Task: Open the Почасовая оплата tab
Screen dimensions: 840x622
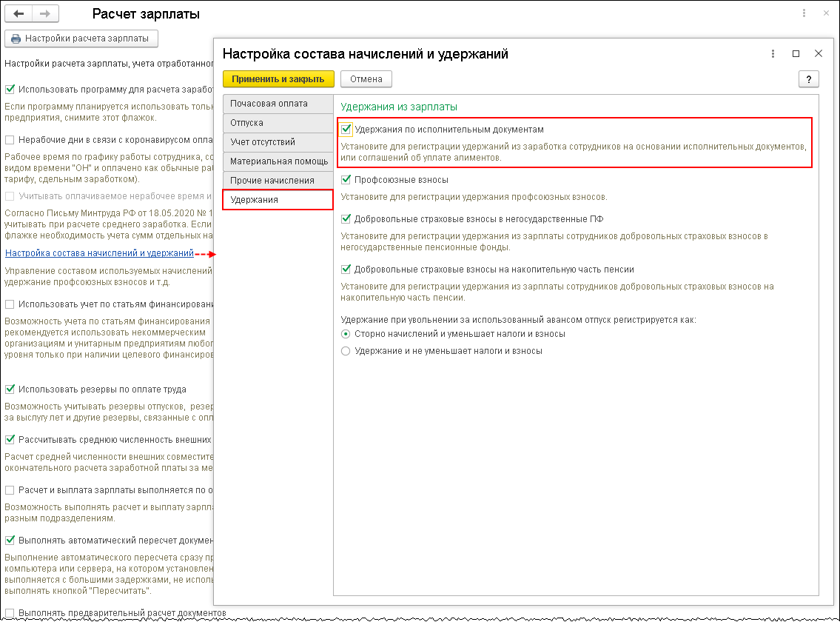Action: pos(278,104)
